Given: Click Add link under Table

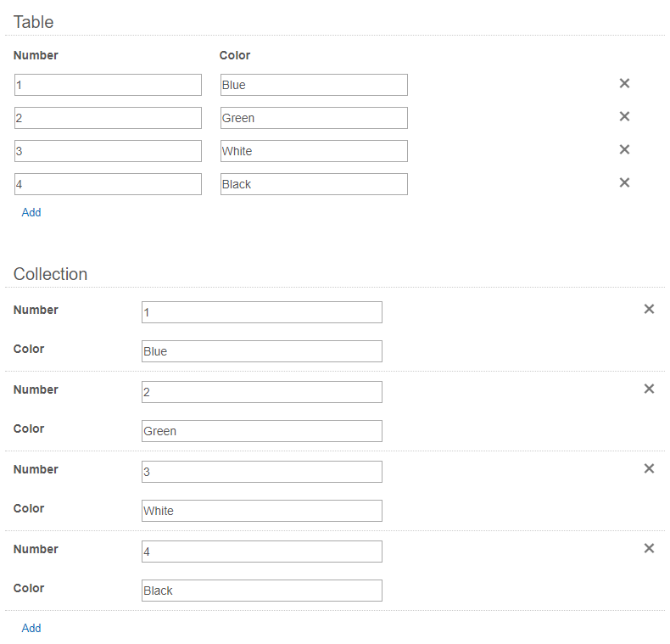Looking at the screenshot, I should [31, 212].
